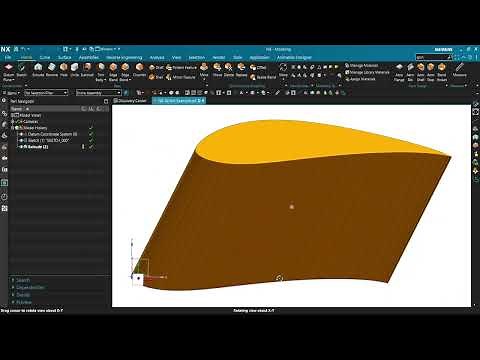The width and height of the screenshot is (480, 360).
Task: Switch to the Discovery Center tab
Action: click(x=130, y=101)
